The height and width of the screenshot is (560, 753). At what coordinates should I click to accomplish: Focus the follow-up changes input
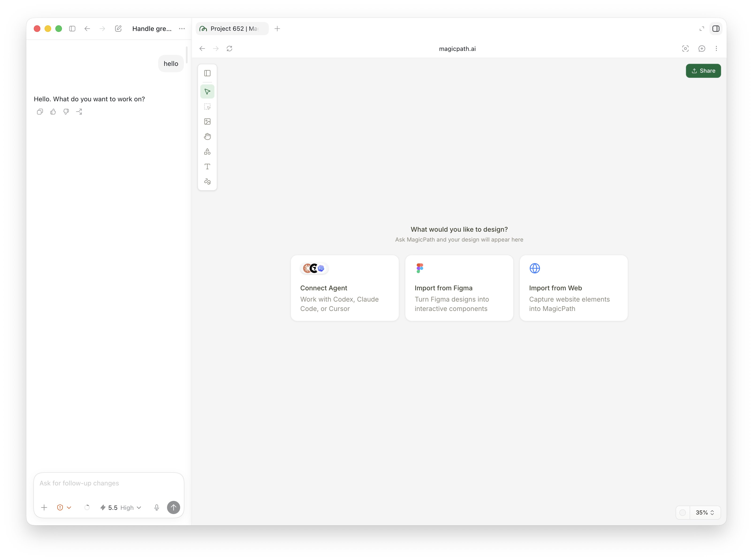(108, 483)
